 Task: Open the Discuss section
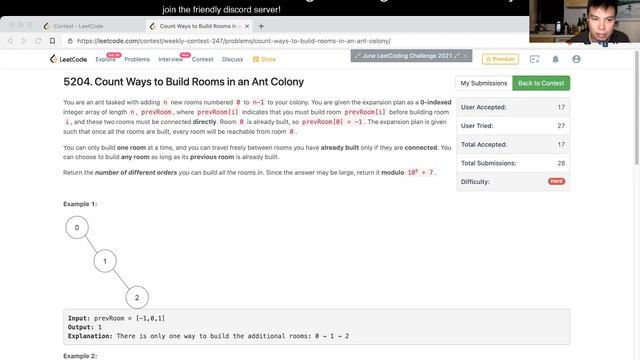[232, 59]
